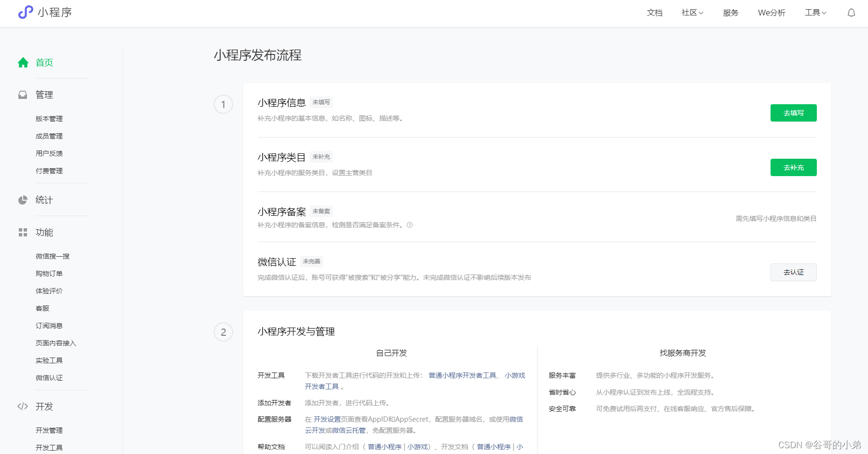Click the 未补充 status tag
Screen dimensions: 868x454
[321, 157]
